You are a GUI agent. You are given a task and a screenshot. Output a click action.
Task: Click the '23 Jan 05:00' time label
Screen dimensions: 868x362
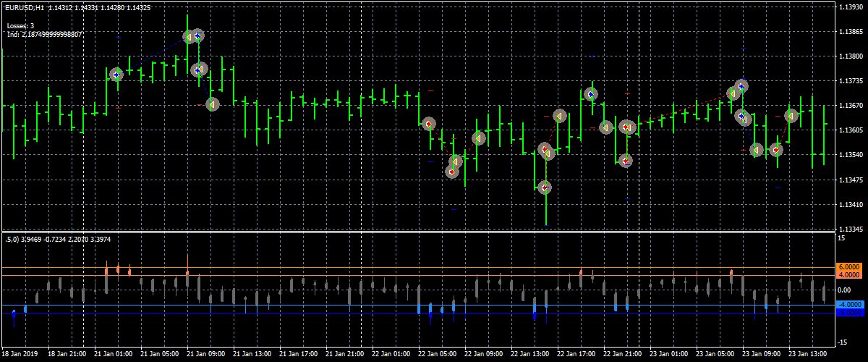(x=715, y=355)
